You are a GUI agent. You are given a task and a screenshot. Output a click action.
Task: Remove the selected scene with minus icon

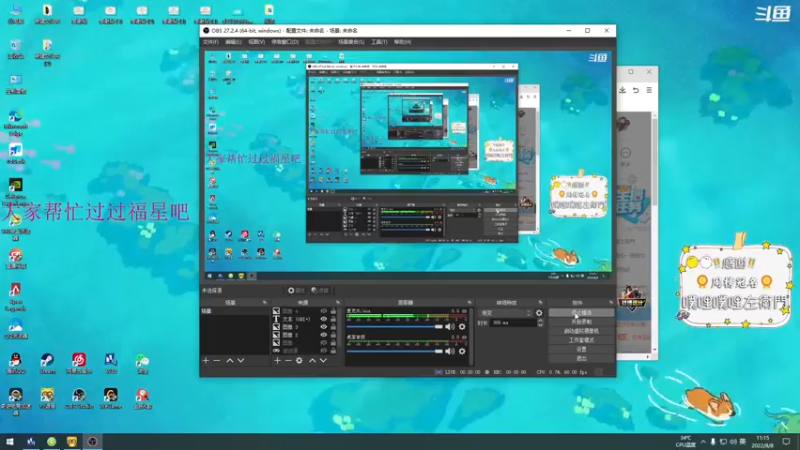click(x=217, y=361)
